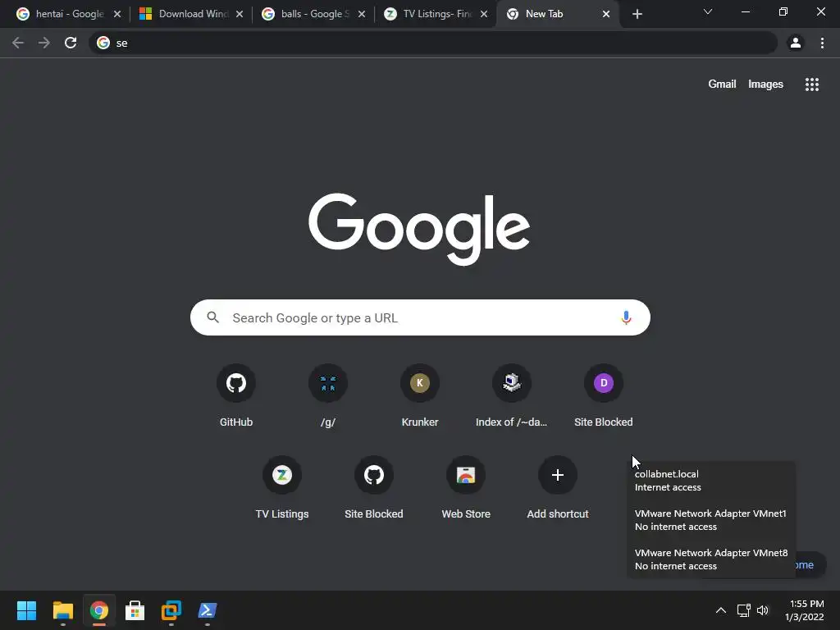Click the network tray icon
This screenshot has width=840, height=630.
click(x=743, y=610)
